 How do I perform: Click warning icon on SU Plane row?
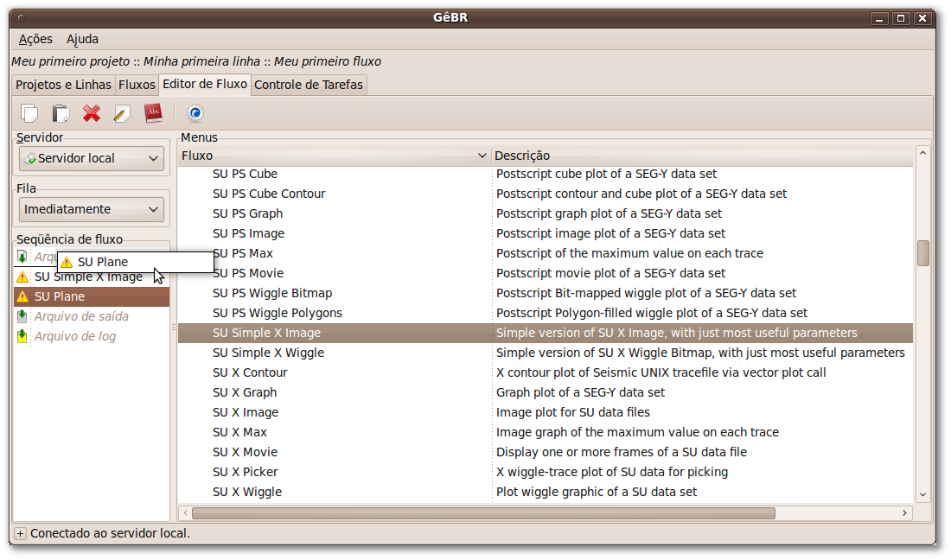[x=22, y=296]
